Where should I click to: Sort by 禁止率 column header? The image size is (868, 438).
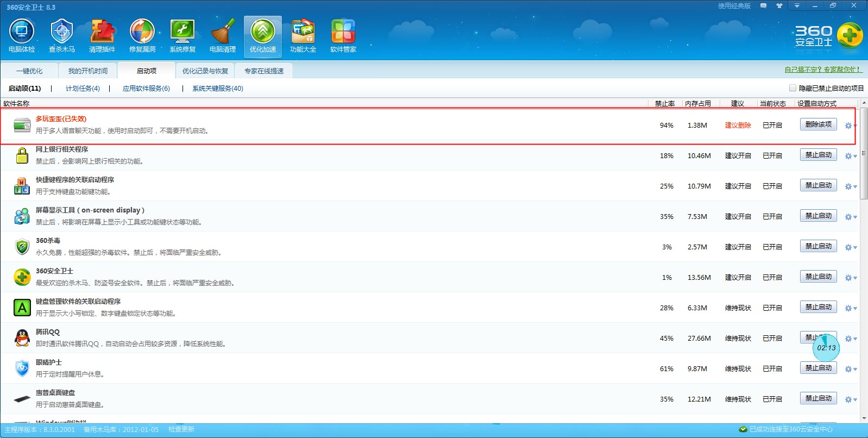[x=665, y=103]
